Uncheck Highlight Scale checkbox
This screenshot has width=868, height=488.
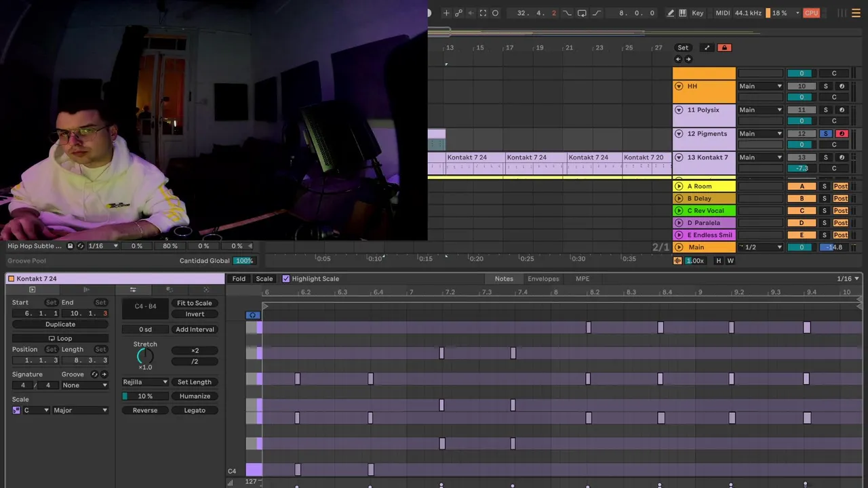[x=285, y=279]
